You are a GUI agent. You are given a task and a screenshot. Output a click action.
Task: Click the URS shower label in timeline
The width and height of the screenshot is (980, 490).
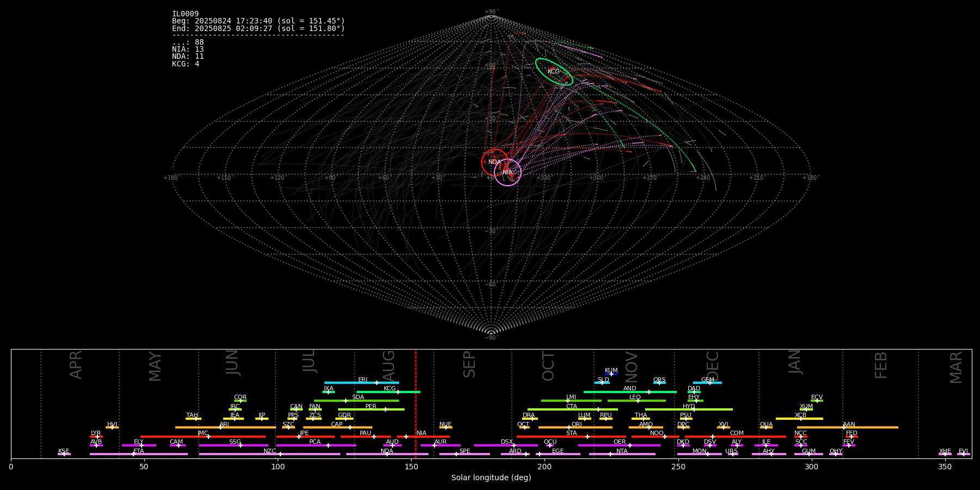(x=731, y=451)
